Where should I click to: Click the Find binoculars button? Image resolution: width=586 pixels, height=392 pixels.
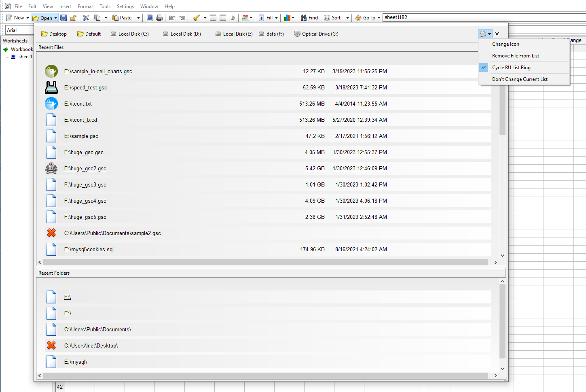click(309, 18)
